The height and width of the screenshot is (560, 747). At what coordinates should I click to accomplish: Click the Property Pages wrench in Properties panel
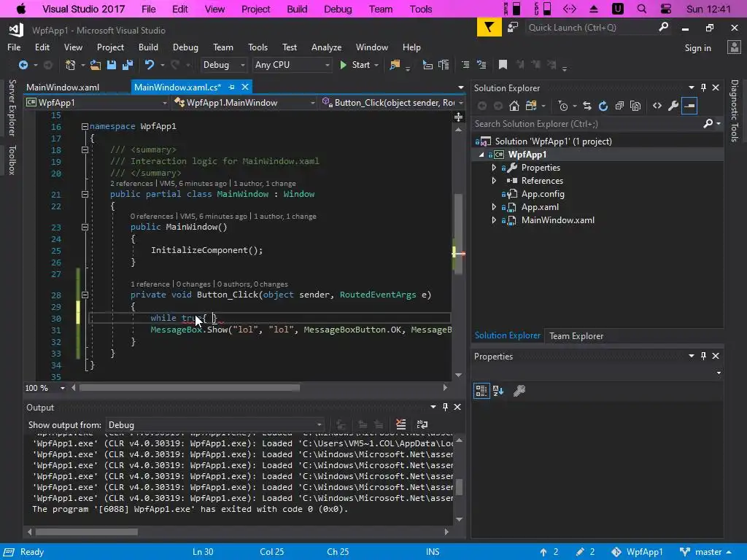(519, 391)
